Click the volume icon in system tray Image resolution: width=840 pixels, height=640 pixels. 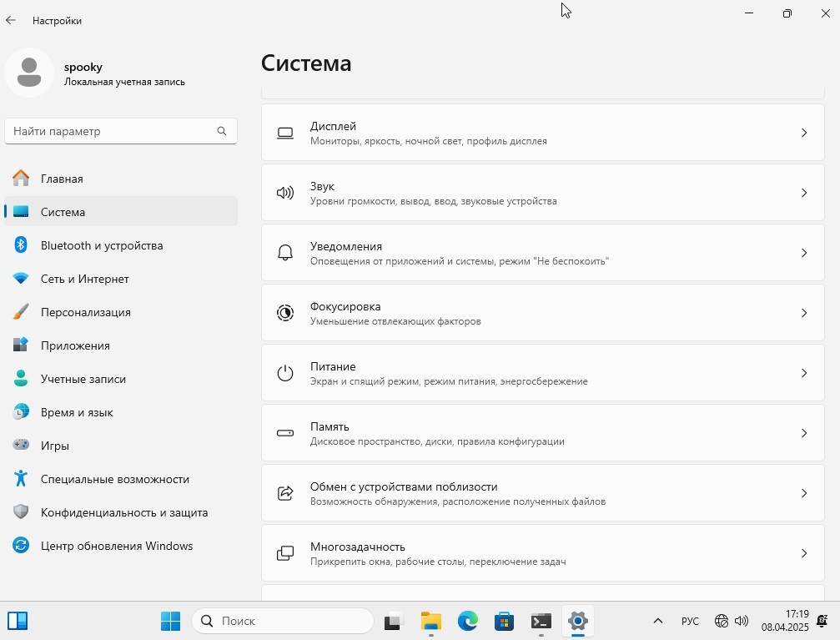(742, 621)
